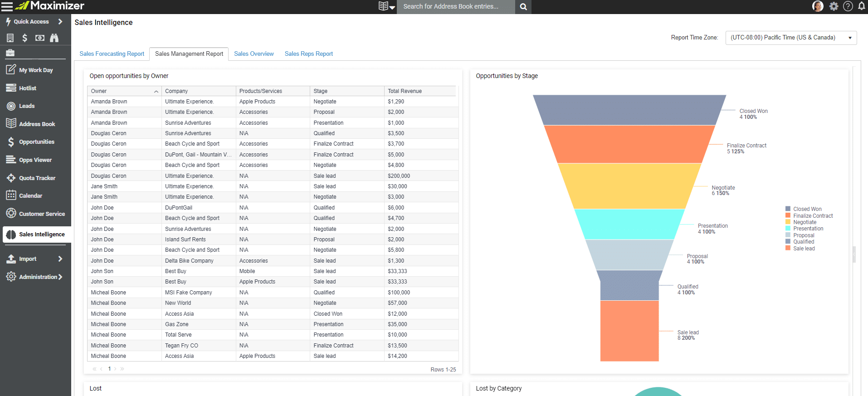The width and height of the screenshot is (868, 396).
Task: Click the Total Revenue column header
Action: [x=420, y=91]
